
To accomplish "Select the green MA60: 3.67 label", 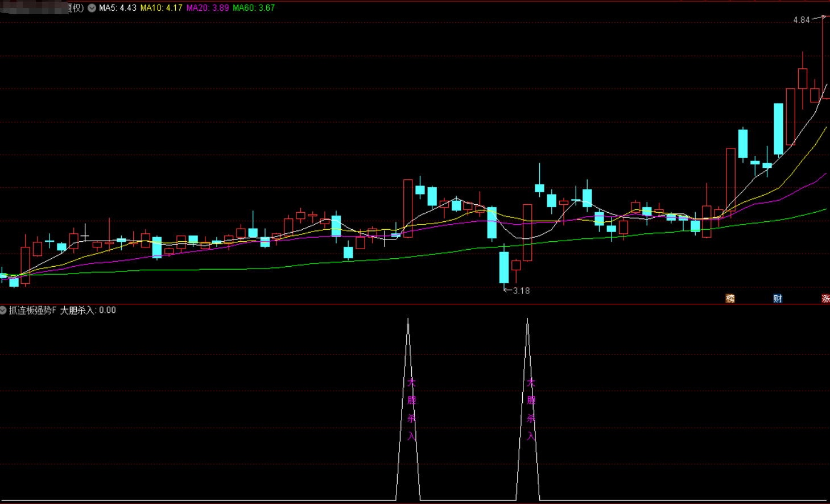I will tap(254, 8).
